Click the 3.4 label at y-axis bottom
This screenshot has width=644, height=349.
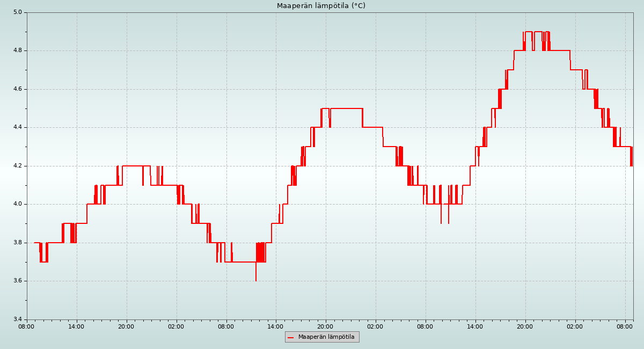click(17, 319)
